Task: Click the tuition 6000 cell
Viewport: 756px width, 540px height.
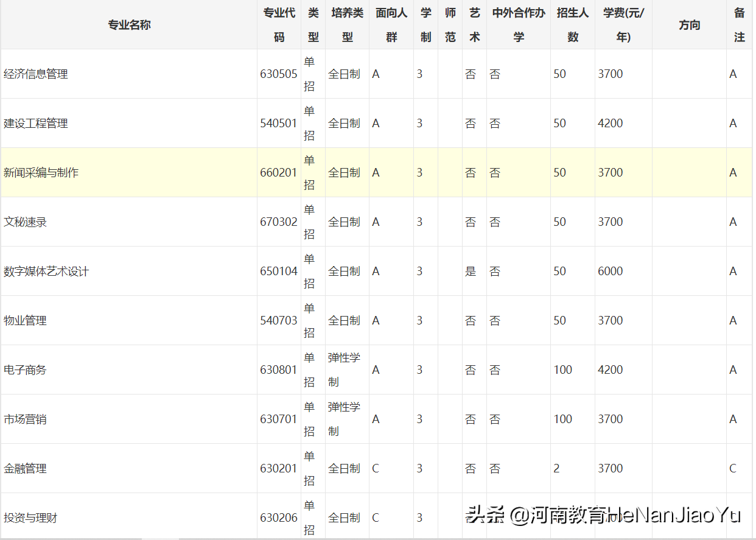Action: coord(610,271)
